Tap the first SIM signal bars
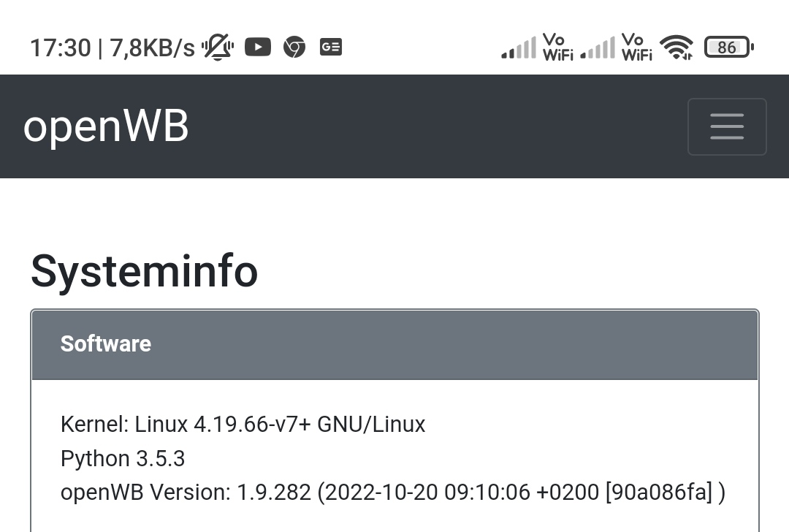 [x=519, y=49]
